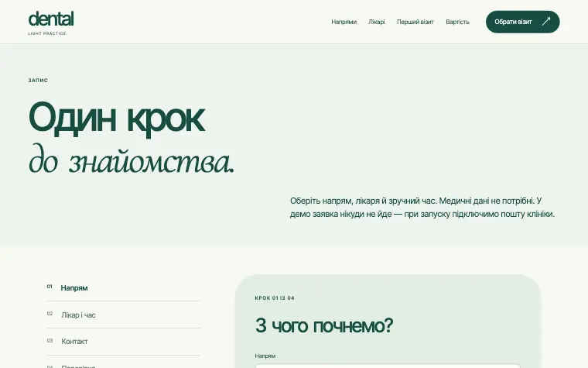Click the КРОК 01 ІЗ 04 label
588x368 pixels.
(275, 298)
